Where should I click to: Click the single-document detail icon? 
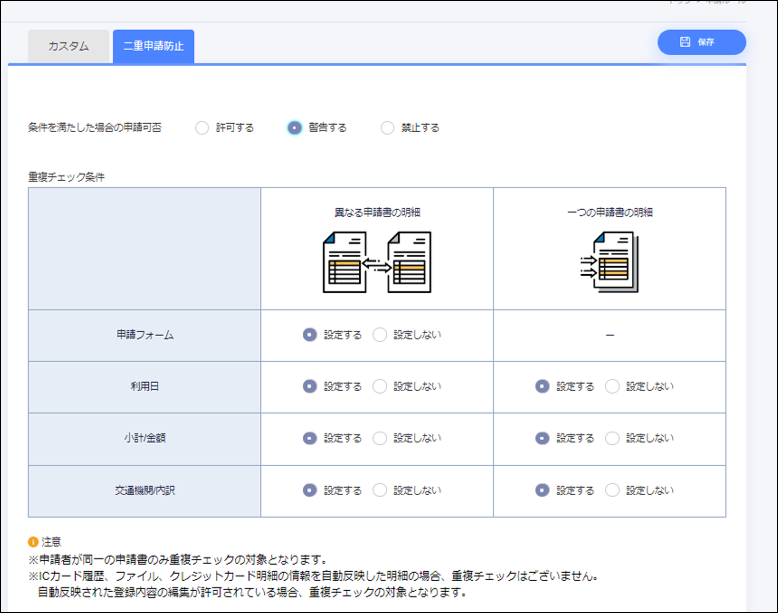[x=610, y=262]
